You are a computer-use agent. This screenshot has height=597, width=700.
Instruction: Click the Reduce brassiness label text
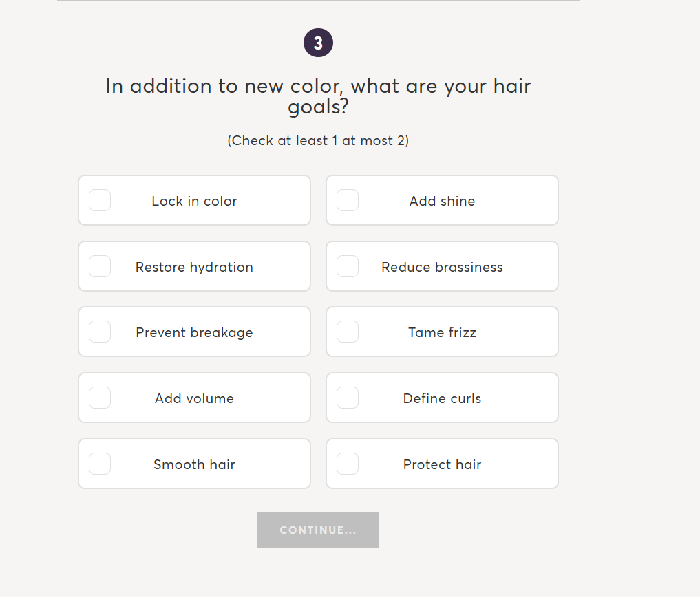(442, 267)
